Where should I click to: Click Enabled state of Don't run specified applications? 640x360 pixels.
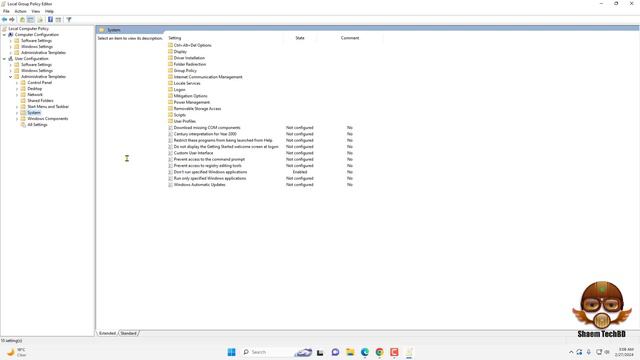click(300, 172)
